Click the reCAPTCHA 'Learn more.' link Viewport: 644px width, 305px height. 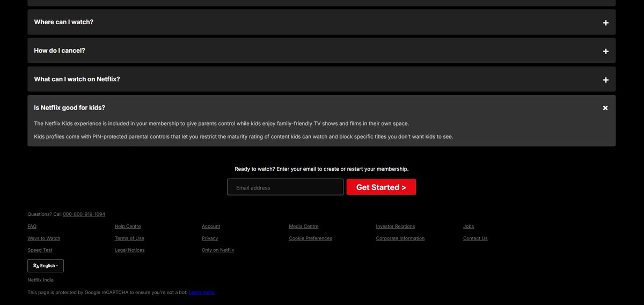click(202, 293)
